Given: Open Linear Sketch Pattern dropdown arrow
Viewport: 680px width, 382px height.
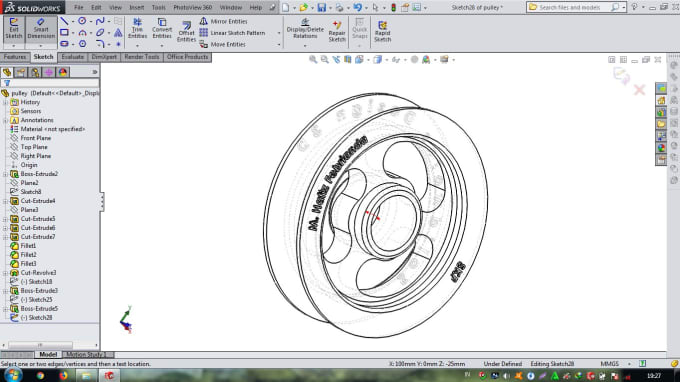Looking at the screenshot, I should point(279,33).
